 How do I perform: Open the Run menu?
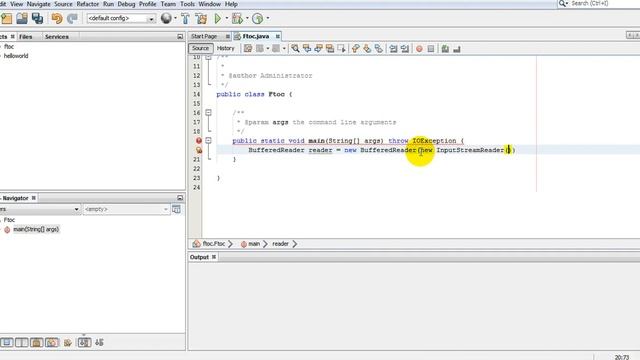point(108,4)
